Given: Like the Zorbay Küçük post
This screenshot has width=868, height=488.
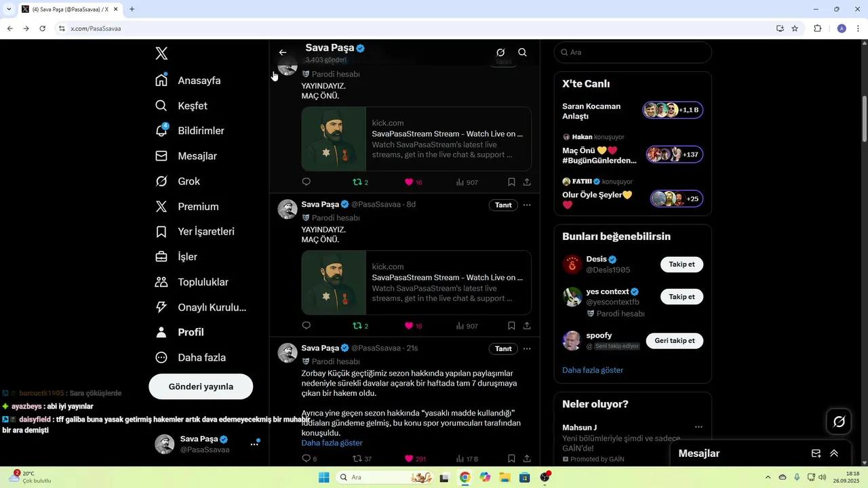Looking at the screenshot, I should coord(409,459).
